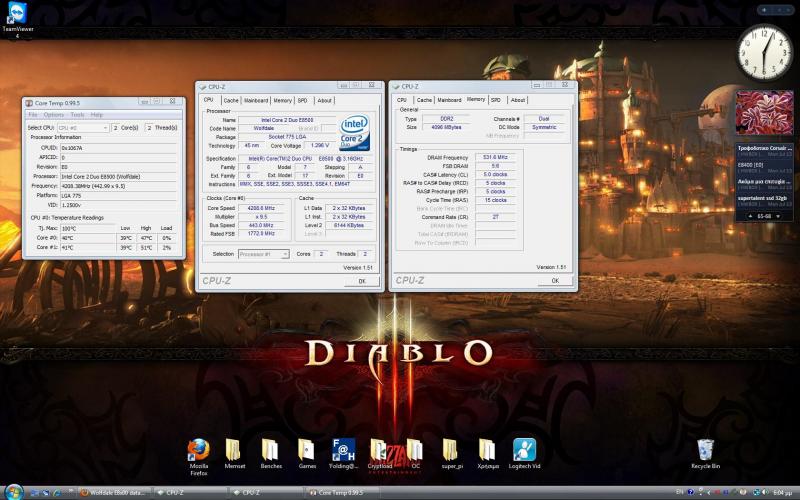Open the OC desktop folder

coord(415,454)
